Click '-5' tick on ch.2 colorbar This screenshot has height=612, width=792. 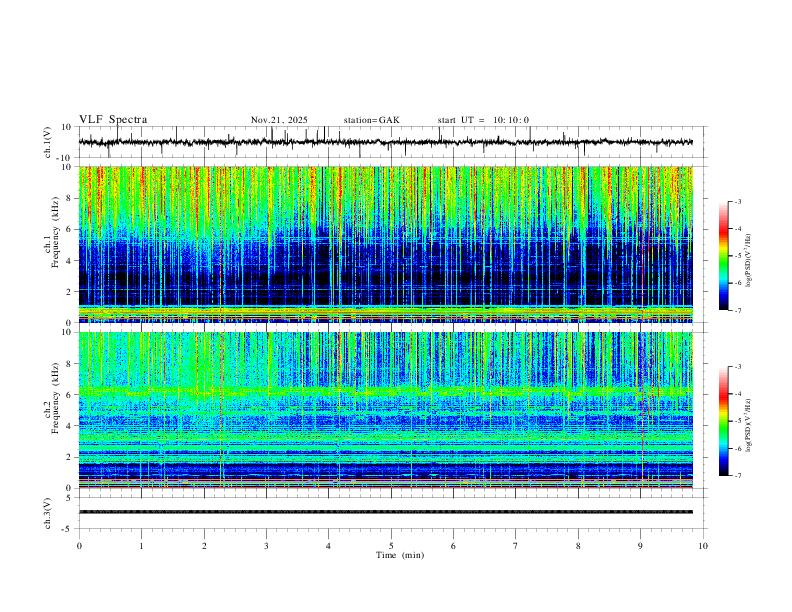tap(737, 421)
